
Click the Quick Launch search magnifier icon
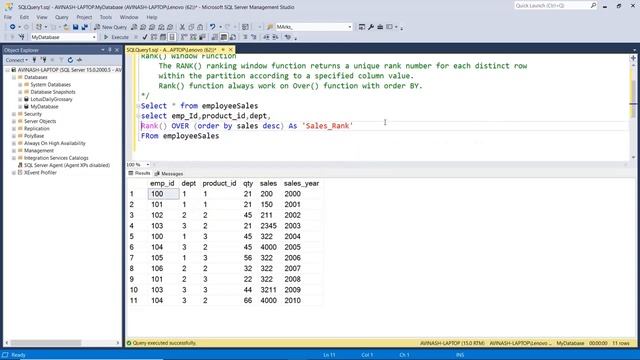593,5
